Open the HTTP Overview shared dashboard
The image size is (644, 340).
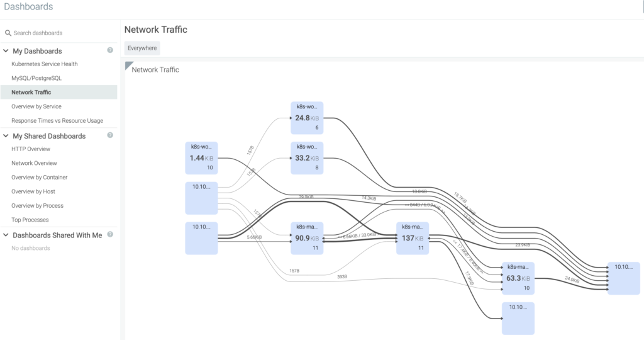click(31, 149)
